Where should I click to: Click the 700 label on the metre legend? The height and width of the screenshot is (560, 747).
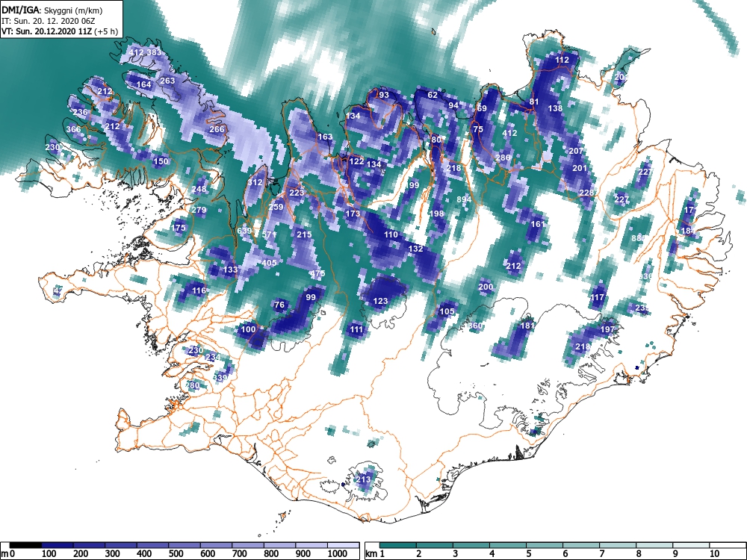click(239, 553)
